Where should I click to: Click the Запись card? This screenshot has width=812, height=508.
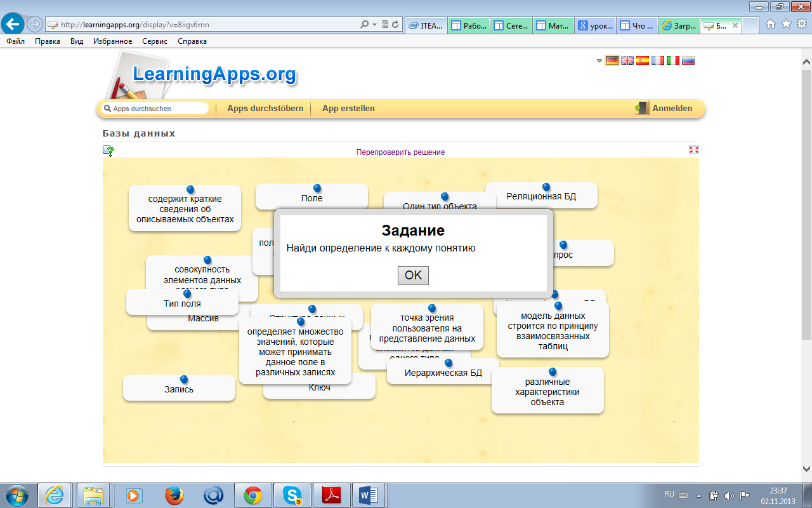coord(179,388)
